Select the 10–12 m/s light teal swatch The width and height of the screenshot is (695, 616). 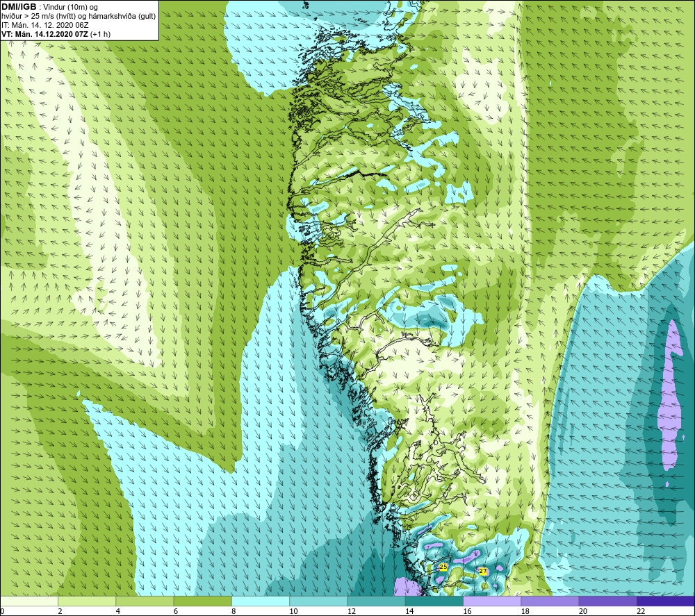pos(318,601)
